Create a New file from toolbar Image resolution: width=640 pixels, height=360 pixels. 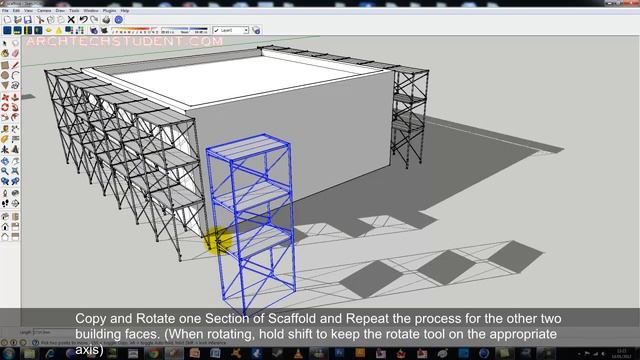point(7,20)
